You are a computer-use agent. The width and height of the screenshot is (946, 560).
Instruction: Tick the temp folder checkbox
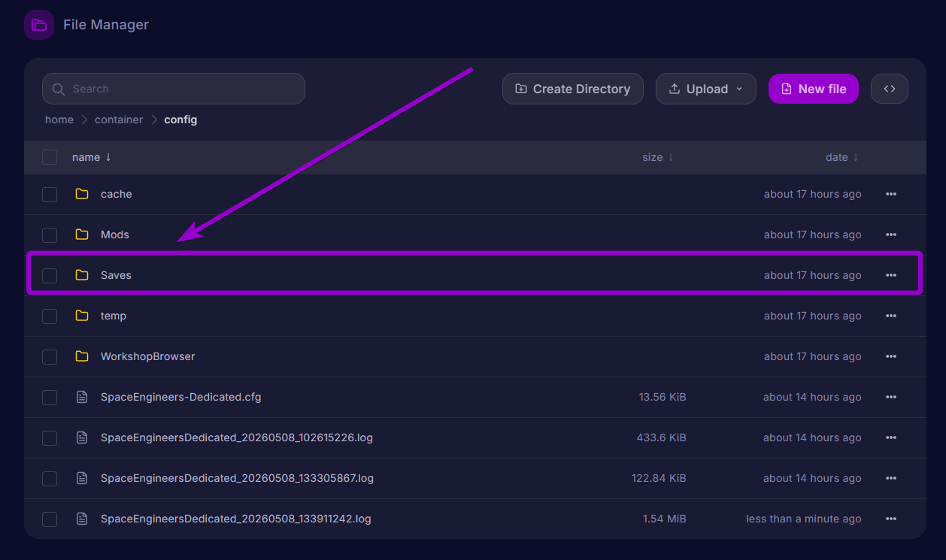[x=50, y=316]
